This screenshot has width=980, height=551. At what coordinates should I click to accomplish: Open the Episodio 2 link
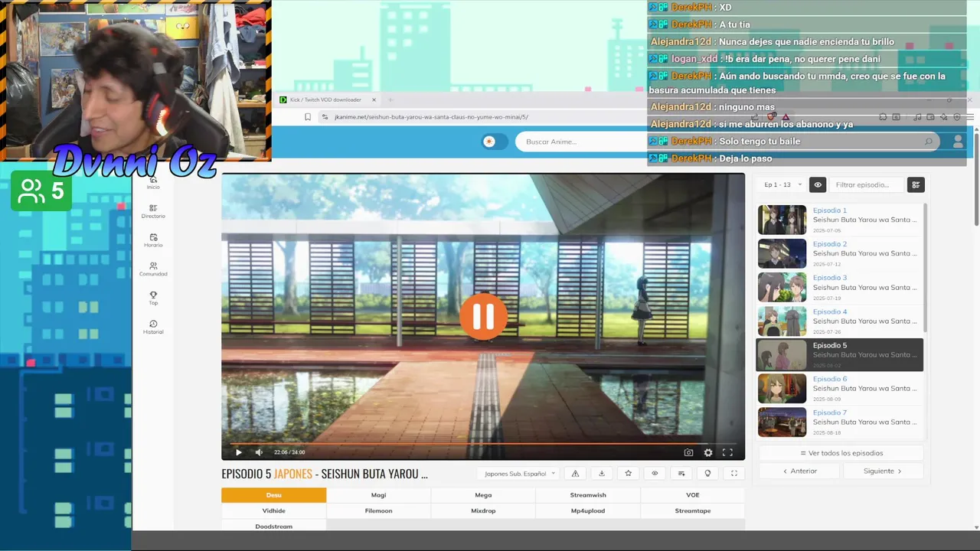coord(829,244)
